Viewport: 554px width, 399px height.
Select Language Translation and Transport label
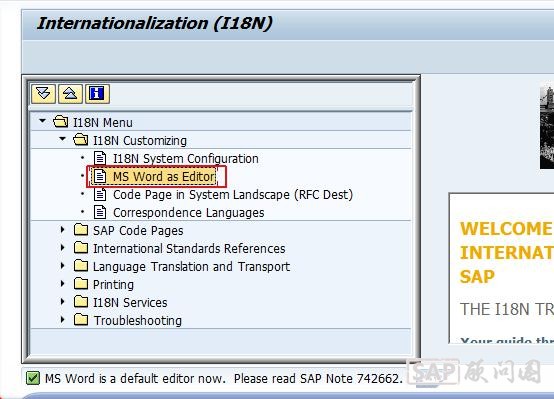click(191, 266)
